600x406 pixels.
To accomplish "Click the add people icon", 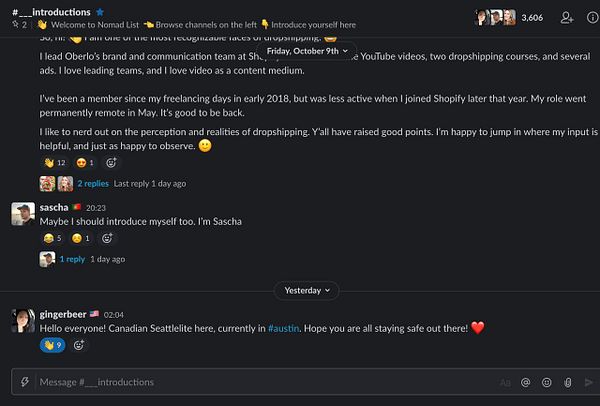I will click(x=567, y=17).
